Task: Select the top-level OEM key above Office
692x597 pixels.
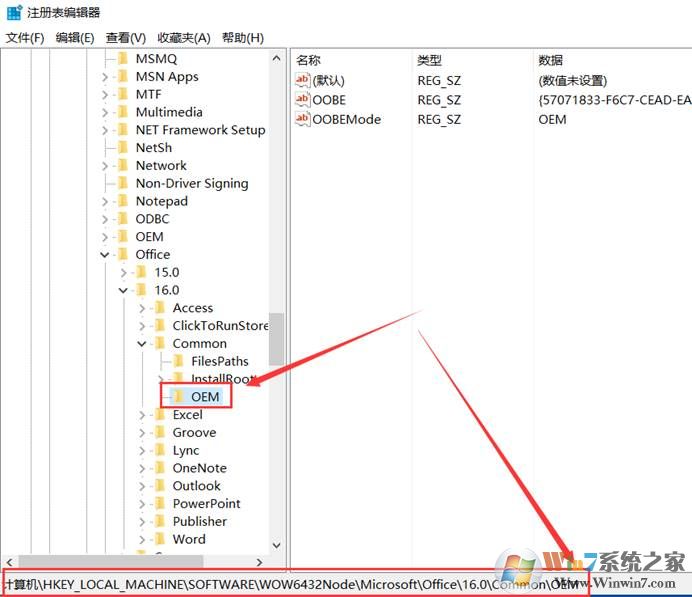Action: point(150,237)
